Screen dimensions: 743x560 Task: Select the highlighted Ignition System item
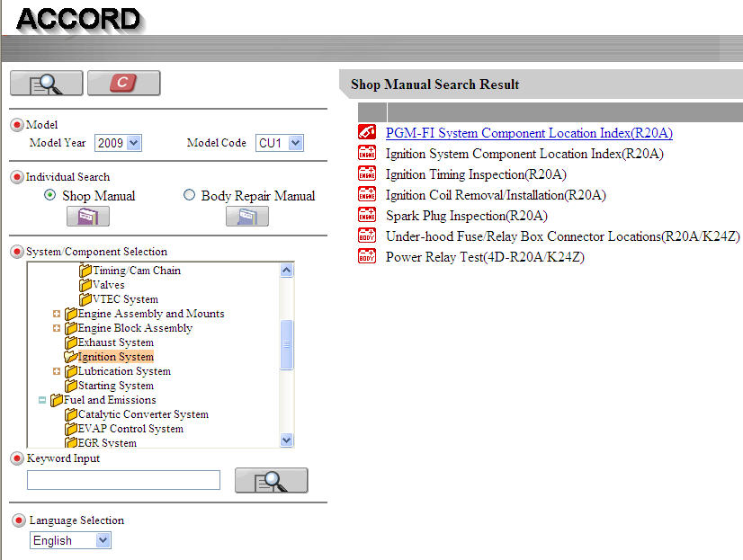(116, 357)
